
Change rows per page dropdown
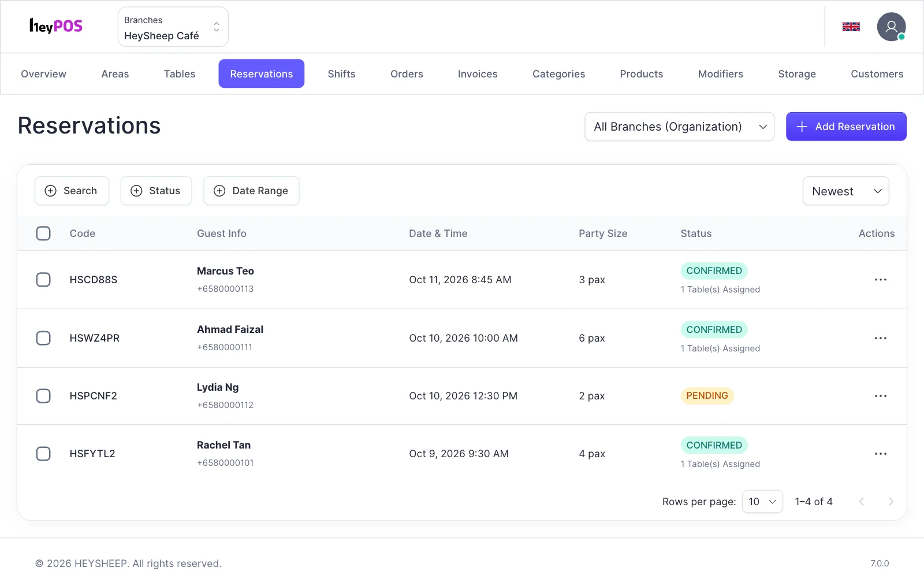tap(762, 502)
